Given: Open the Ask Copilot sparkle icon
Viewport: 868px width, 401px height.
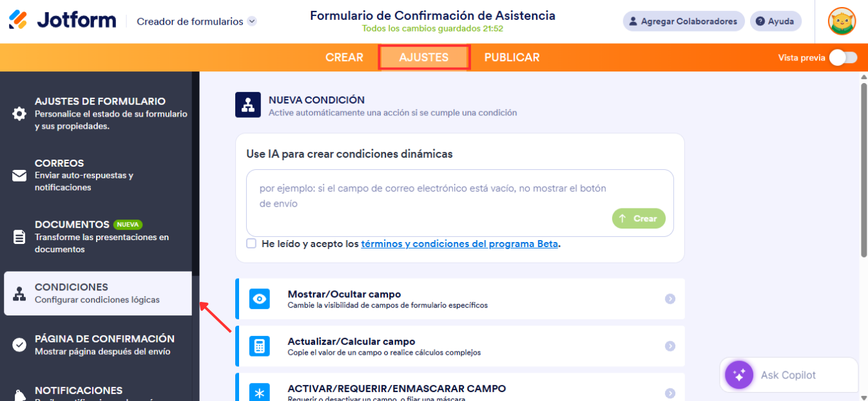Looking at the screenshot, I should pyautogui.click(x=738, y=375).
